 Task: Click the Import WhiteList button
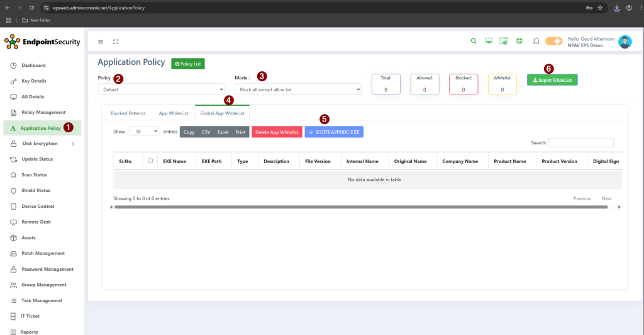coord(552,80)
